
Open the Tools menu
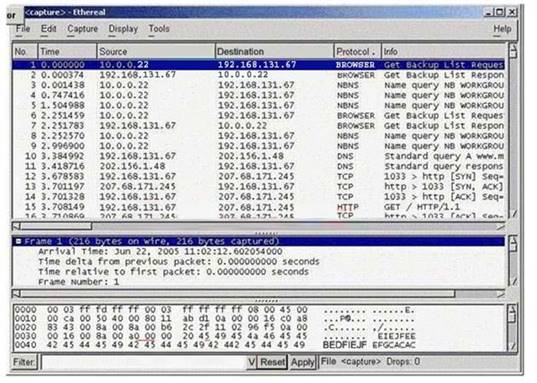159,29
